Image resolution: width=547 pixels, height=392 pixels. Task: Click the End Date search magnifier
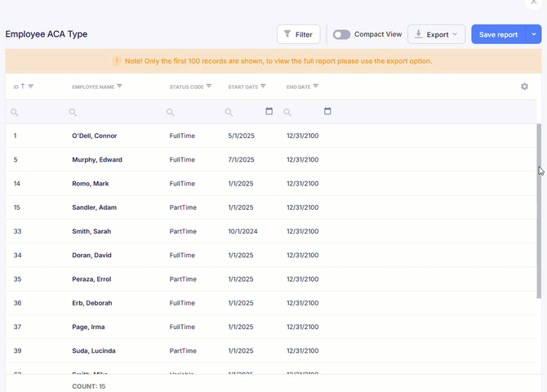pos(287,112)
